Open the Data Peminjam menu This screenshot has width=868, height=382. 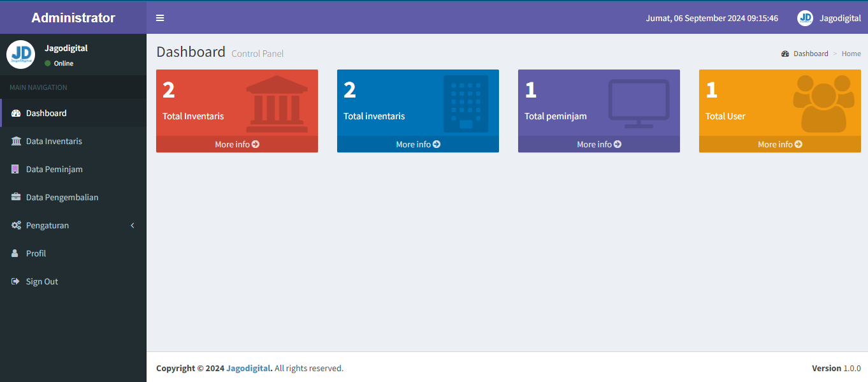tap(73, 169)
